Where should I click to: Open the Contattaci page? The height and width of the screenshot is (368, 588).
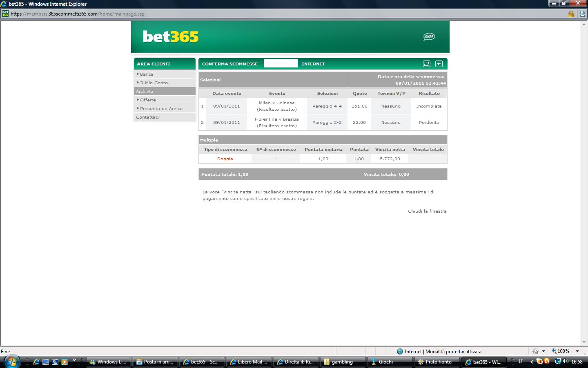[x=165, y=117]
